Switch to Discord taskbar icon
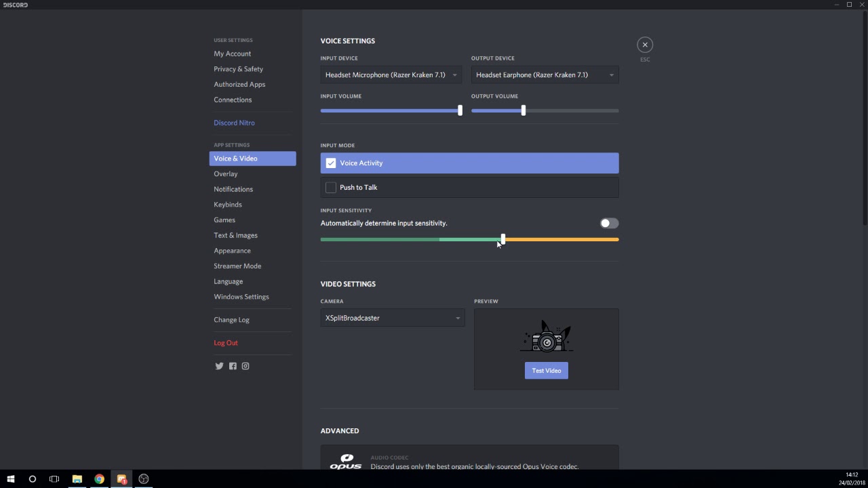This screenshot has height=488, width=868. click(x=122, y=479)
